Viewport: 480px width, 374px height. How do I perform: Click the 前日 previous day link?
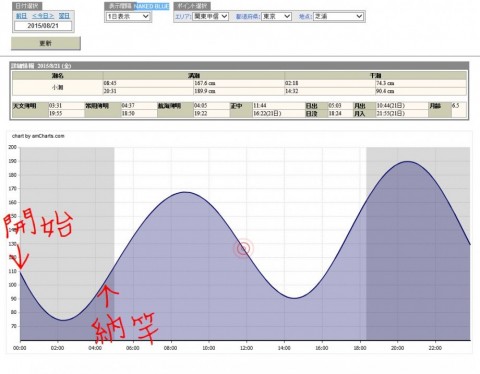point(21,16)
